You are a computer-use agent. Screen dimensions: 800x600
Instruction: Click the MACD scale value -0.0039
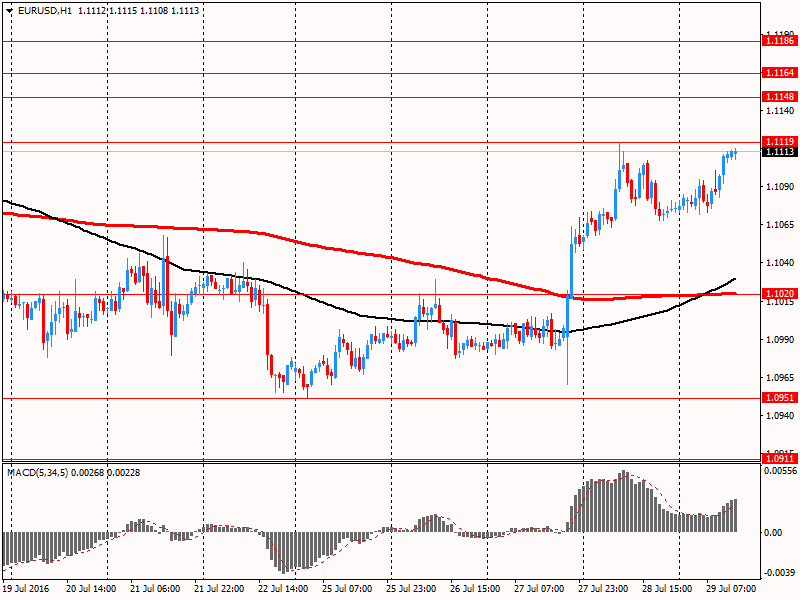coord(780,572)
